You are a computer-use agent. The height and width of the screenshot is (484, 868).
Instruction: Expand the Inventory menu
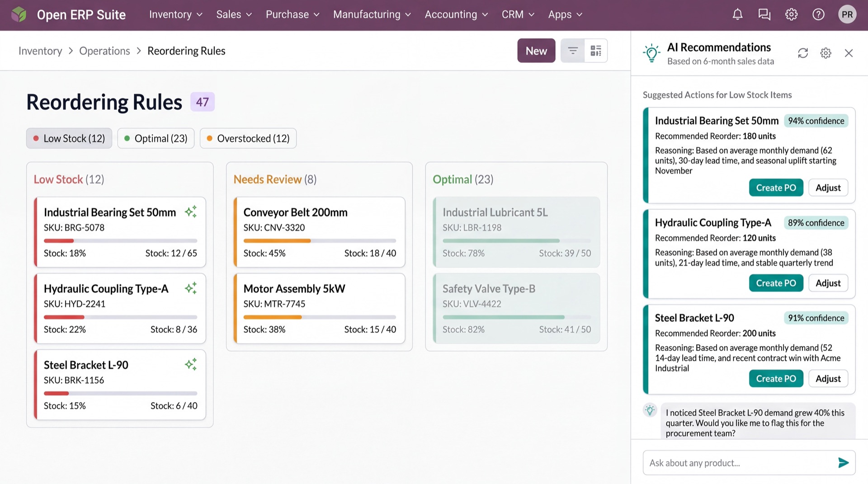point(176,14)
